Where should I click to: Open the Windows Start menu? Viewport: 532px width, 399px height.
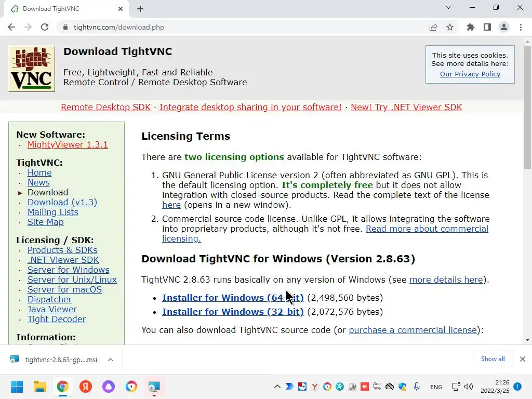click(17, 387)
